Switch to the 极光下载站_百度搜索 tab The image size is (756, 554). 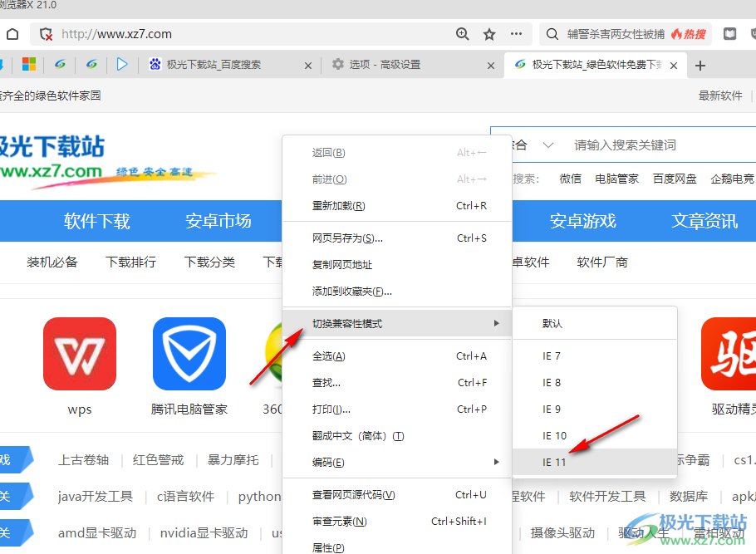(229, 65)
